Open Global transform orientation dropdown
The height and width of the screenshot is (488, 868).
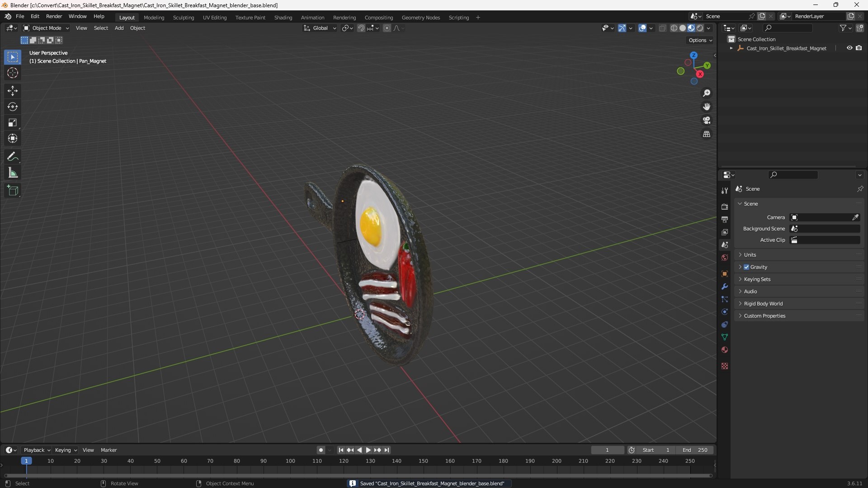[x=320, y=28]
